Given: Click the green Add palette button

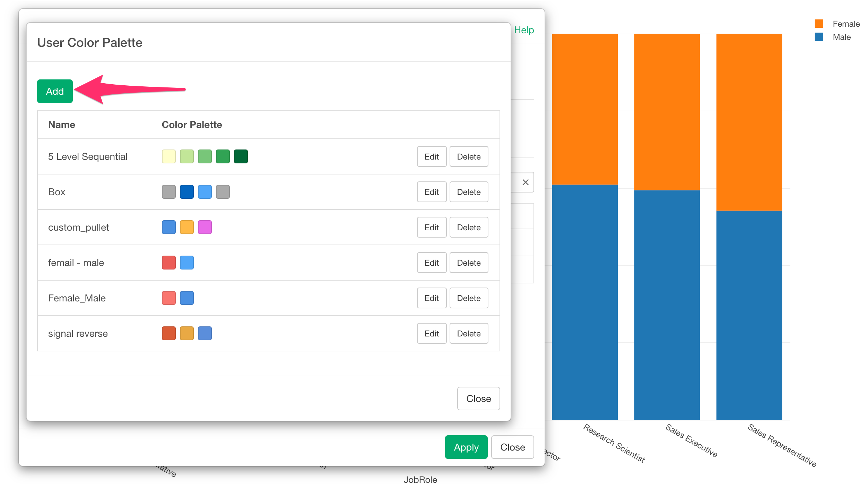Looking at the screenshot, I should (55, 91).
